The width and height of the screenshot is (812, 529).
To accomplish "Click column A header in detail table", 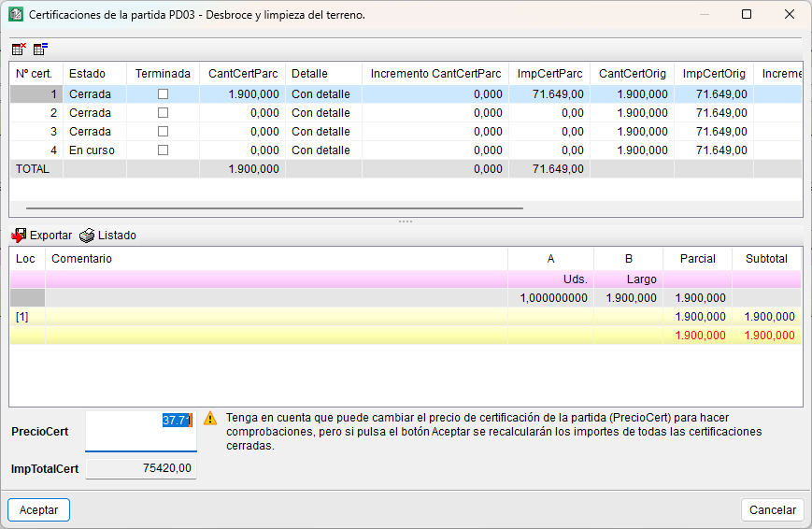I will (551, 259).
